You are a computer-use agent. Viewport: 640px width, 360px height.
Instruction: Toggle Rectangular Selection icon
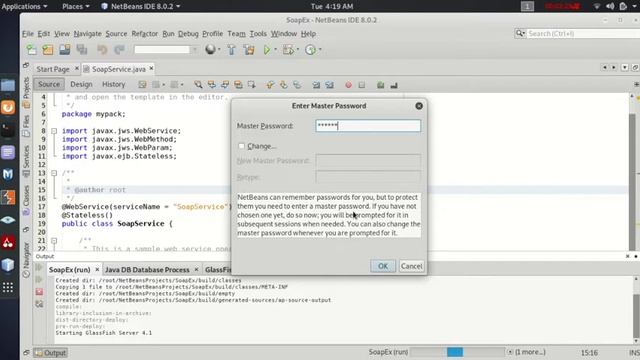pyautogui.click(x=251, y=84)
